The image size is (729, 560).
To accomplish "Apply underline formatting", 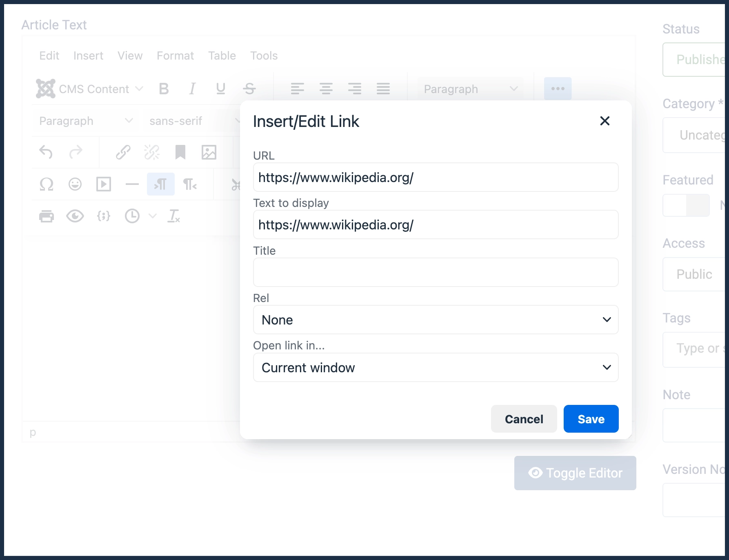I will [221, 89].
